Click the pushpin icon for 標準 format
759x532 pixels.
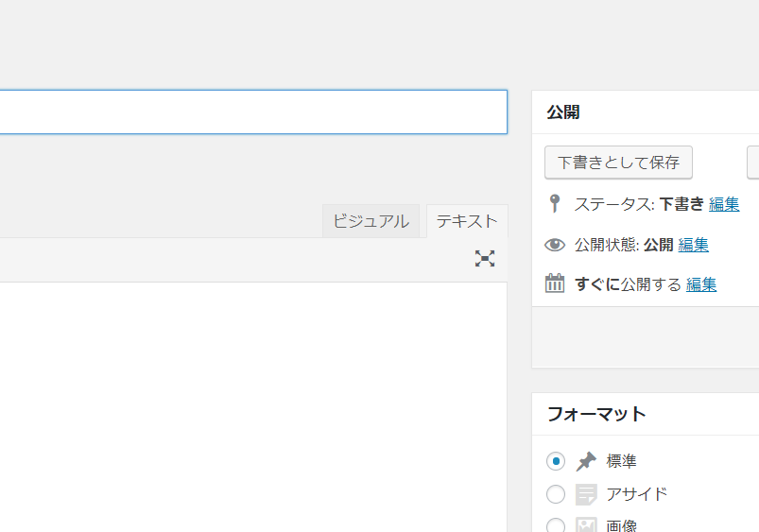(586, 461)
